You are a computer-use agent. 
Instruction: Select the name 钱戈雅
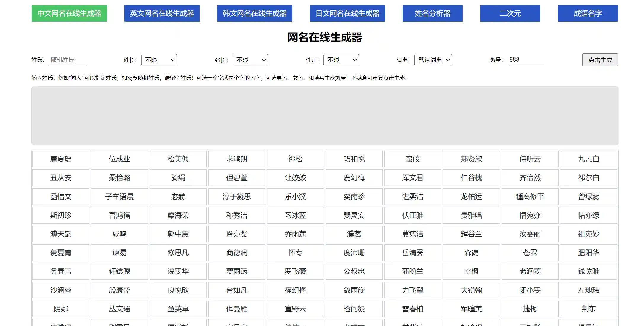click(x=588, y=271)
